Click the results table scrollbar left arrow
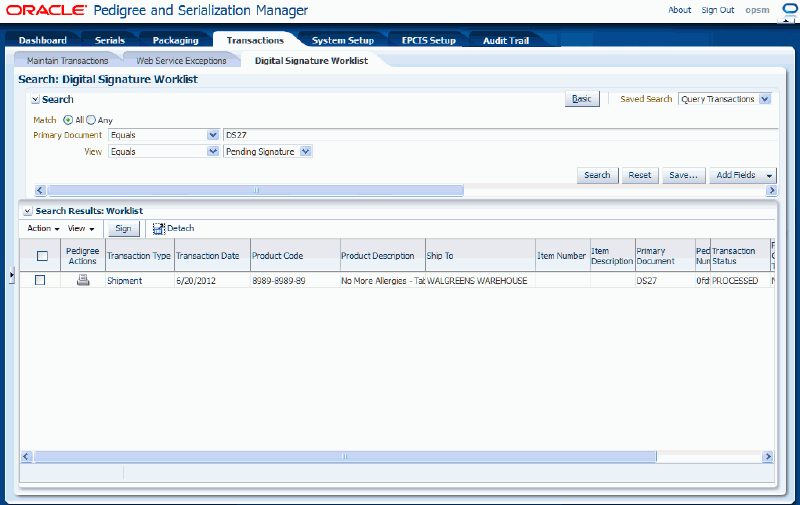Screen dimensions: 800x505 tap(27, 457)
